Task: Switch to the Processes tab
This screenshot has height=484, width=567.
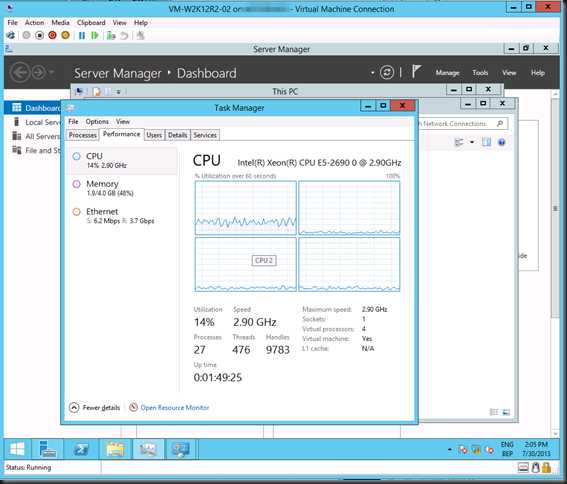Action: [83, 135]
